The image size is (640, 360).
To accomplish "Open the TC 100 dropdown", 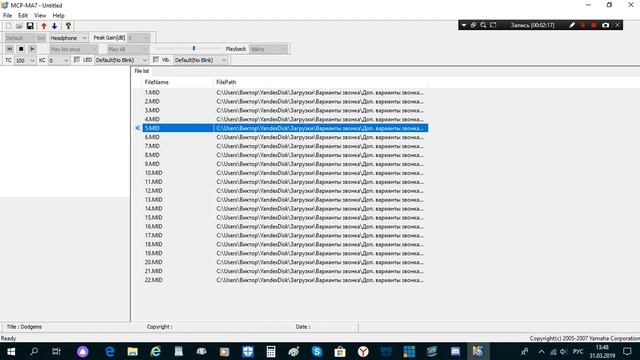I will 25,60.
